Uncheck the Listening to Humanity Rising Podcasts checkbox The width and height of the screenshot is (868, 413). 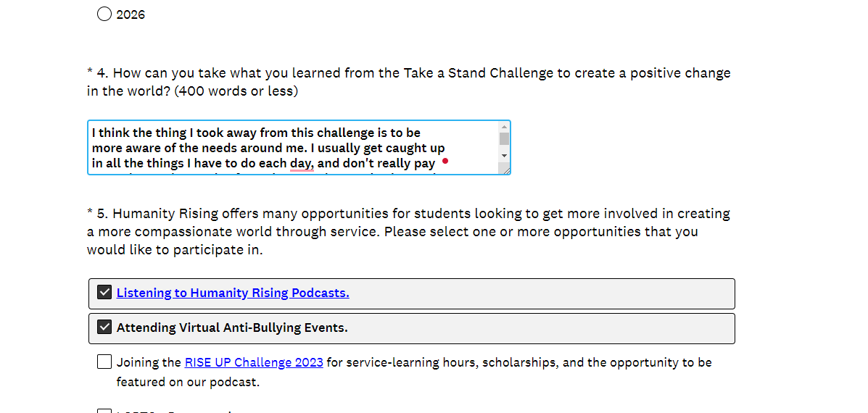(x=104, y=293)
